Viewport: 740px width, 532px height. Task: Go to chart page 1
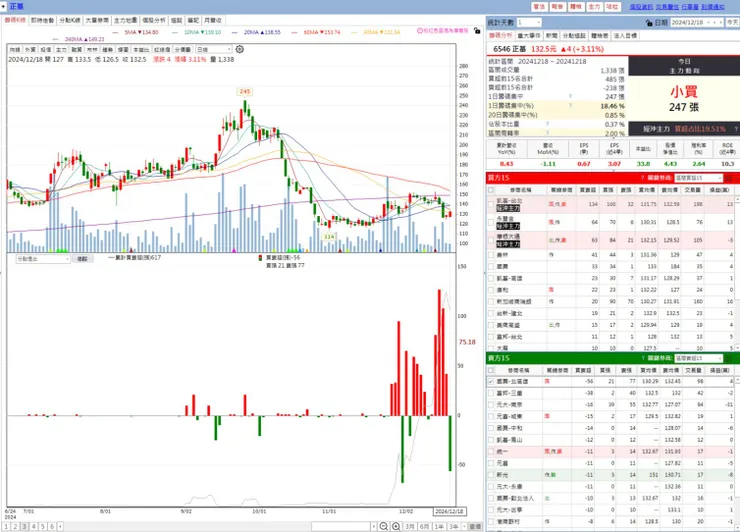tap(6, 526)
